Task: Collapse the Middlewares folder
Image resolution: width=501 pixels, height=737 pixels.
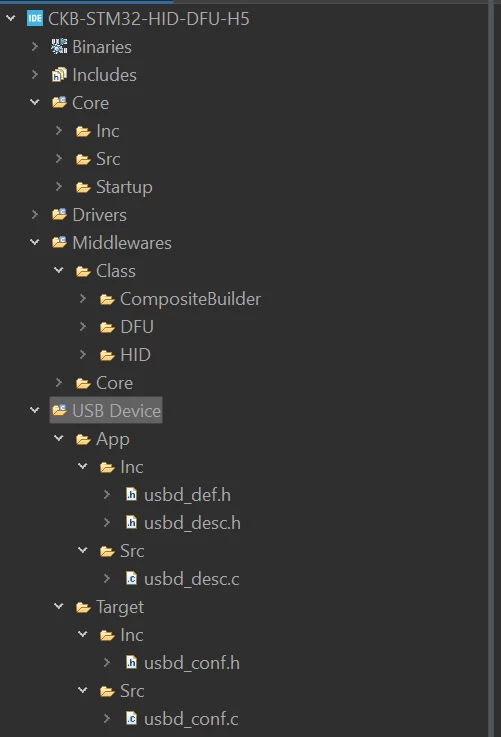Action: coord(35,243)
